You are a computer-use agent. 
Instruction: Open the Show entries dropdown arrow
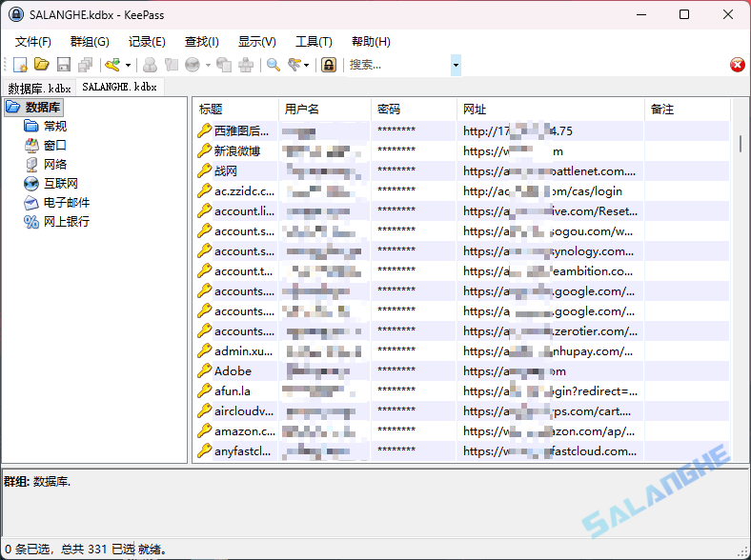pos(307,65)
